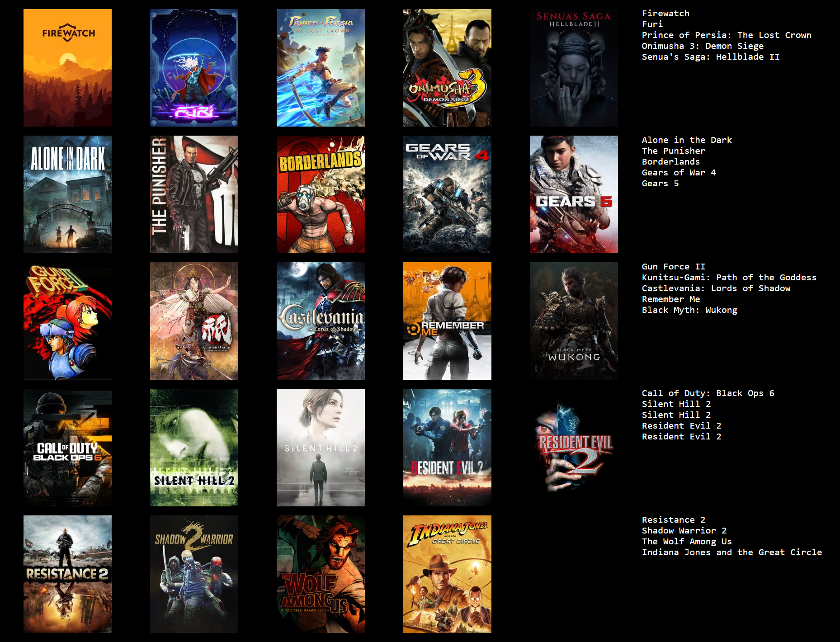Screen dimensions: 840x642
Task: Select "Indiana Jones and the Great Circle" text
Action: 732,552
